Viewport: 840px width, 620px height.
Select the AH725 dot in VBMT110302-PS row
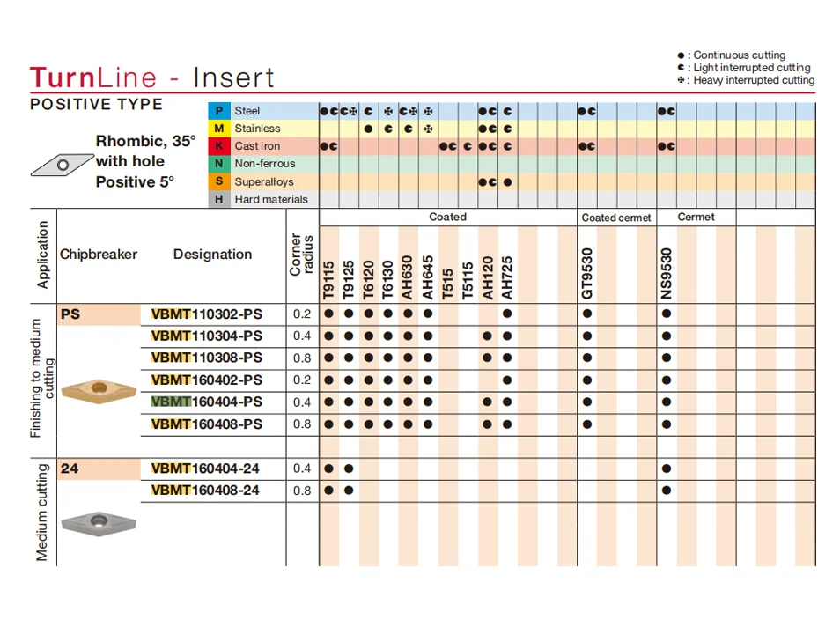point(507,314)
